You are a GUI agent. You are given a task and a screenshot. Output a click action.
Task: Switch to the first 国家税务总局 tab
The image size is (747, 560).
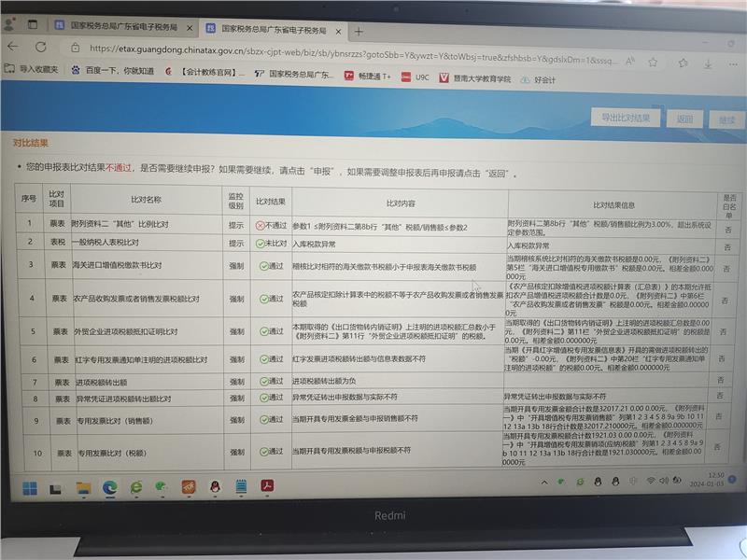(x=121, y=30)
